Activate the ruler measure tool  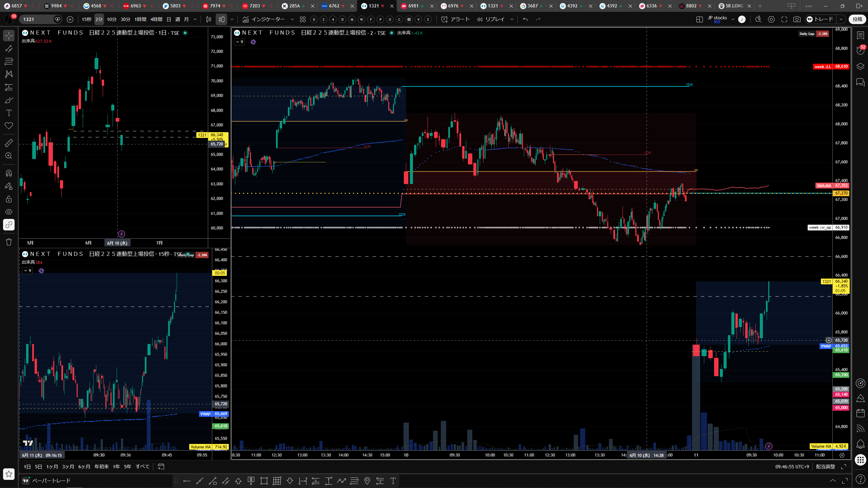9,143
